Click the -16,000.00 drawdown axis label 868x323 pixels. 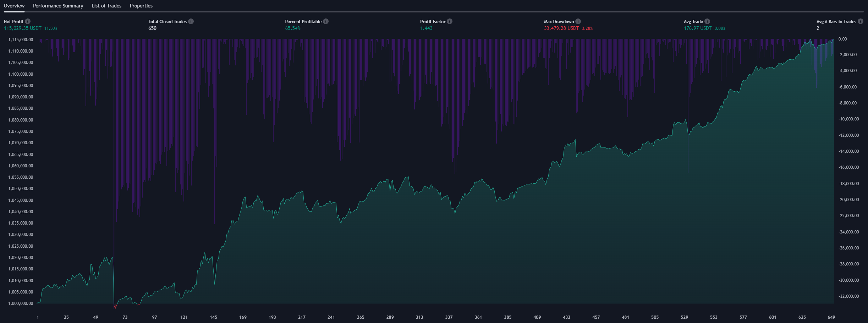849,167
